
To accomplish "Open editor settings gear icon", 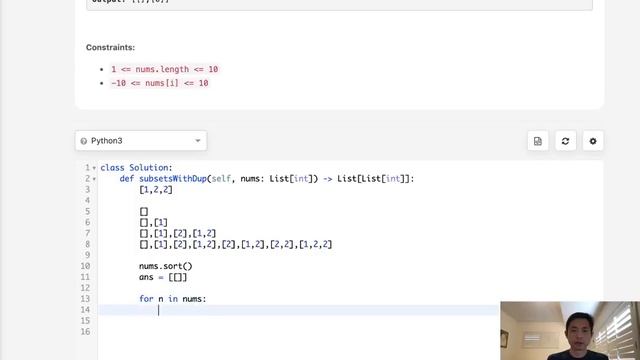I will coord(593,141).
